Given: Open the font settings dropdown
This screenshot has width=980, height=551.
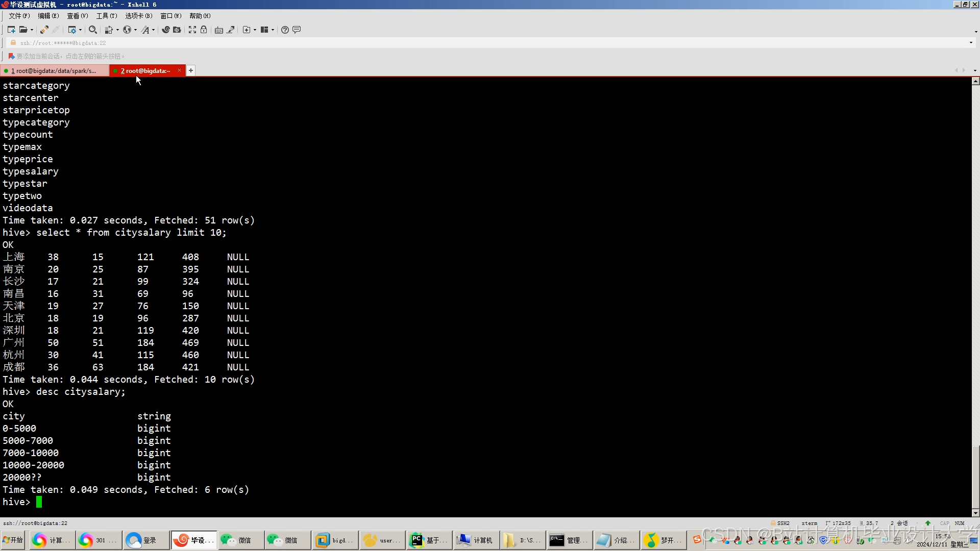Looking at the screenshot, I should [154, 30].
